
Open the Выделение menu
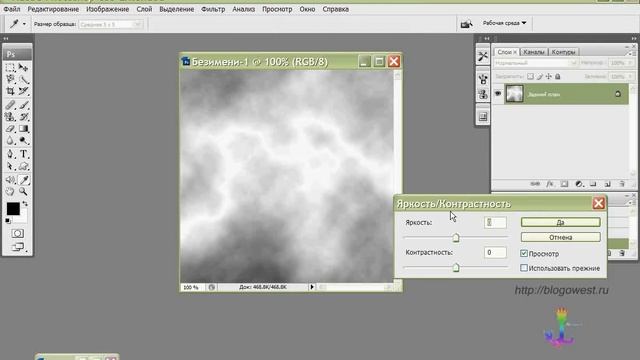pyautogui.click(x=176, y=9)
